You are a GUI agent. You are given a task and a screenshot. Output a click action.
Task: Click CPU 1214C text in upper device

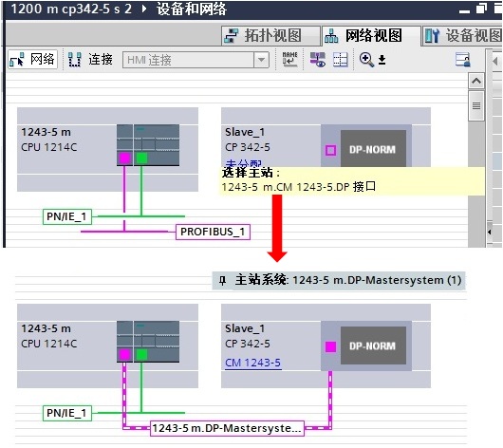click(x=48, y=147)
